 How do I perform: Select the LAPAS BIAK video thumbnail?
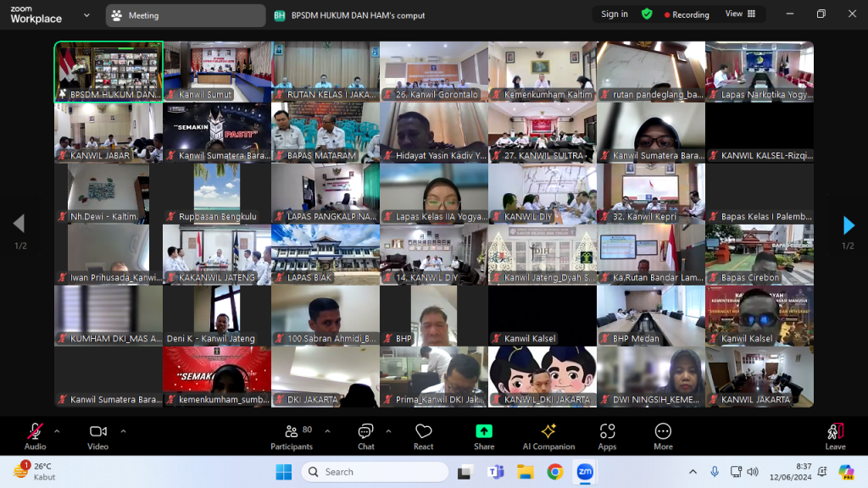click(x=325, y=254)
